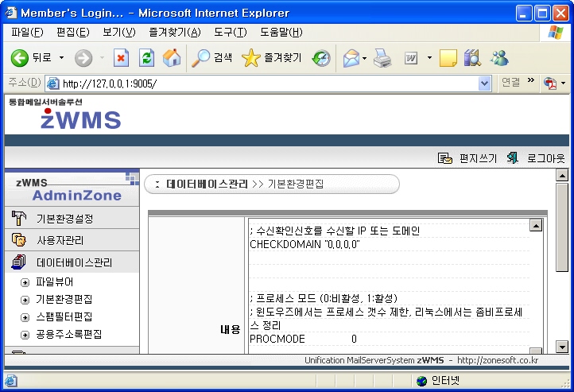The width and height of the screenshot is (574, 392).
Task: Open the 도구(T) menu
Action: tap(230, 33)
